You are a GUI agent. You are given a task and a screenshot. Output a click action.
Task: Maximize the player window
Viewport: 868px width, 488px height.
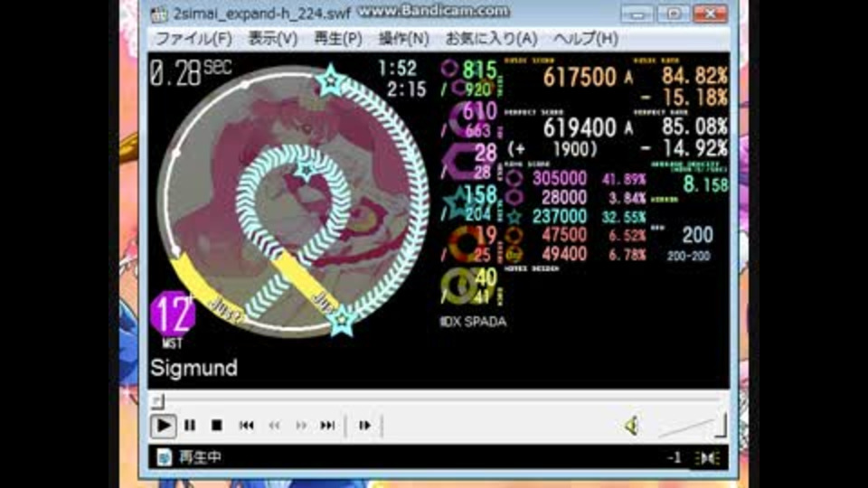(x=673, y=14)
